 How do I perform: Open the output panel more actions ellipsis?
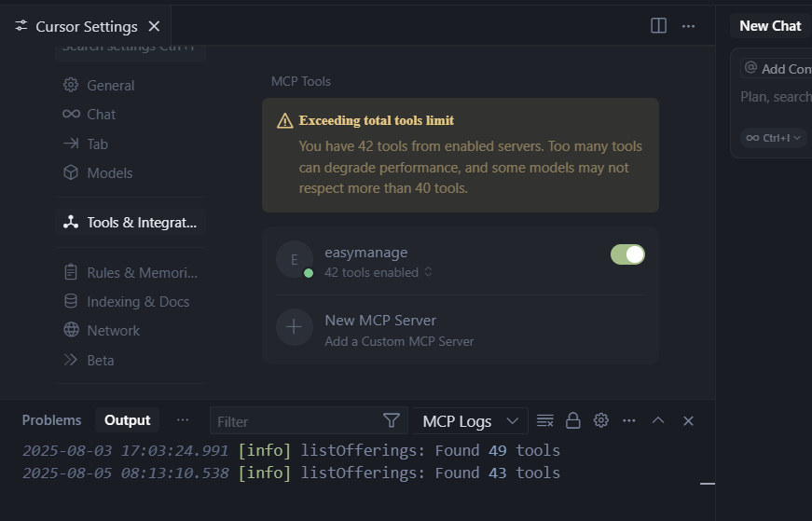[629, 420]
